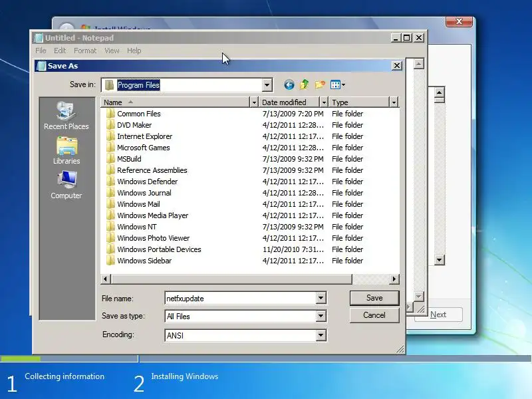Expand the Save in location dropdown
532x399 pixels.
coord(267,85)
